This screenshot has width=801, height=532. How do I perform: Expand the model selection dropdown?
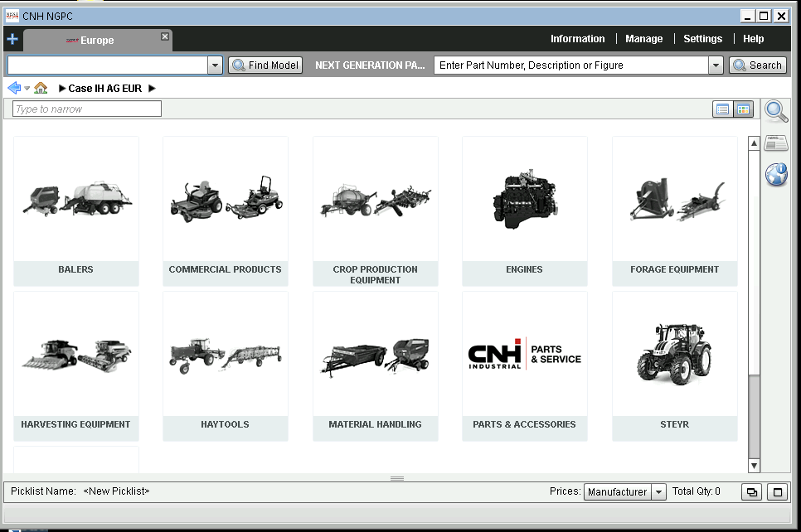pyautogui.click(x=215, y=65)
